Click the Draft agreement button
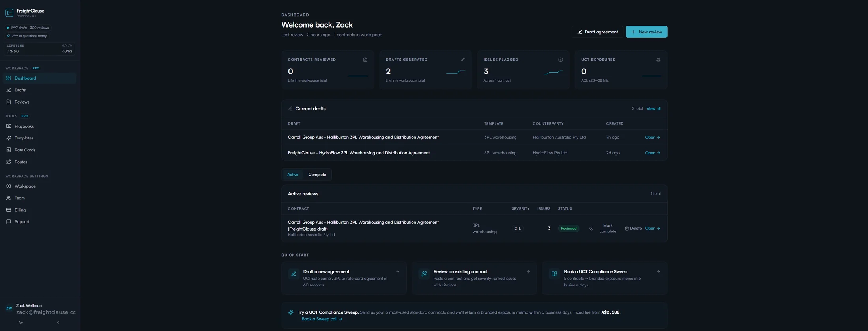The width and height of the screenshot is (868, 331). pos(597,32)
